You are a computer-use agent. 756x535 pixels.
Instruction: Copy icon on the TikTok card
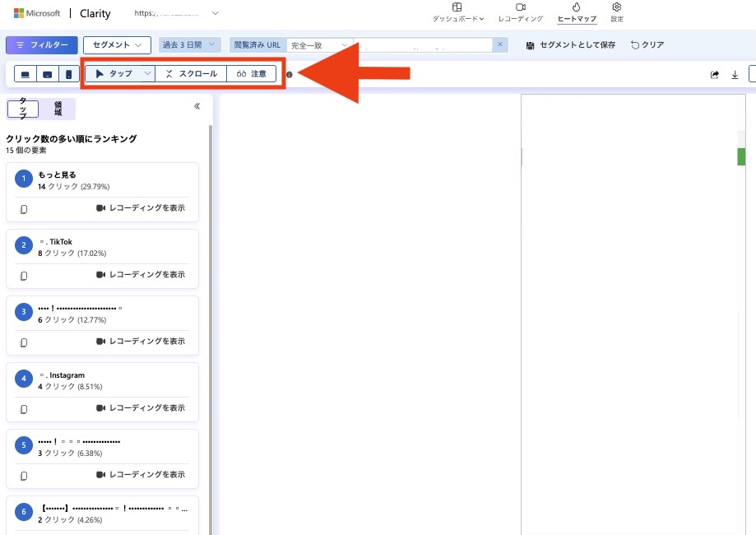(x=24, y=276)
